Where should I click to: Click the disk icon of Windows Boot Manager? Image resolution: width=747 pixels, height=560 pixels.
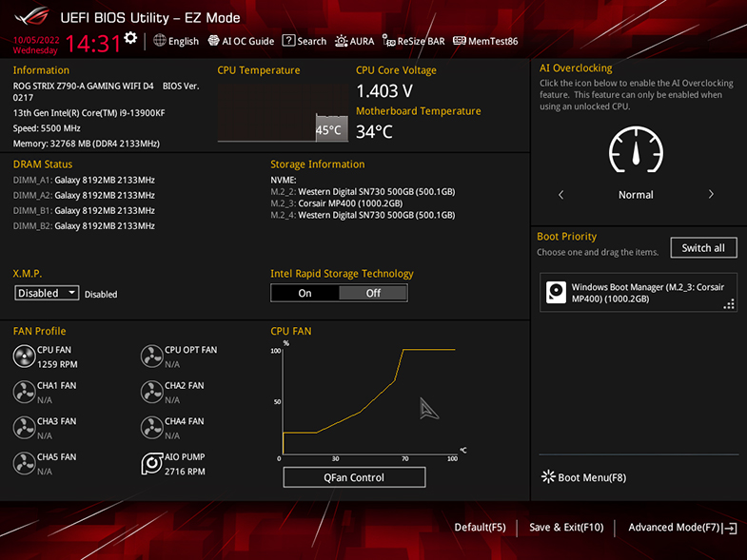pos(556,293)
